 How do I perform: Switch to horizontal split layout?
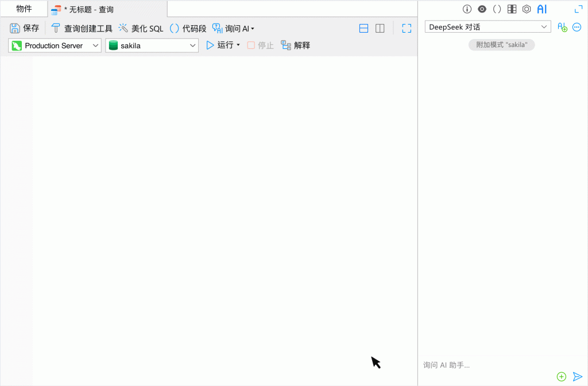(x=363, y=28)
